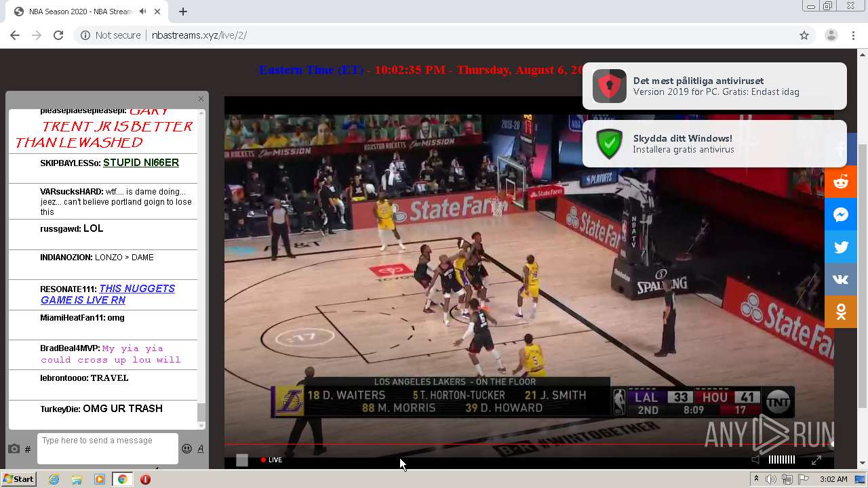868x488 pixels.
Task: Open chat text formatting options
Action: [201, 449]
